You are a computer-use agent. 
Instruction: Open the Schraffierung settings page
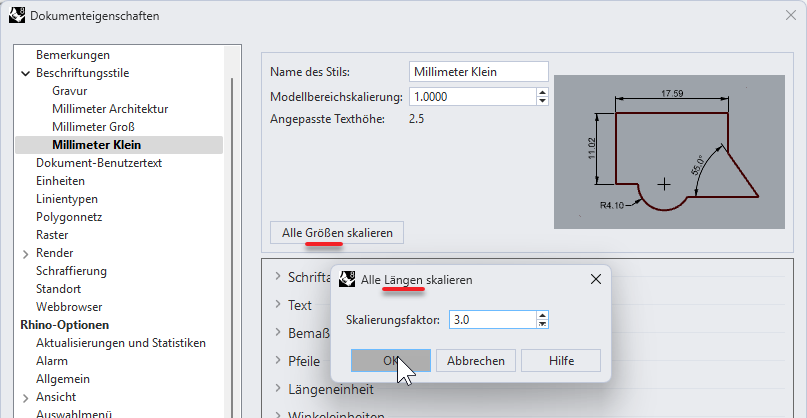tap(71, 271)
